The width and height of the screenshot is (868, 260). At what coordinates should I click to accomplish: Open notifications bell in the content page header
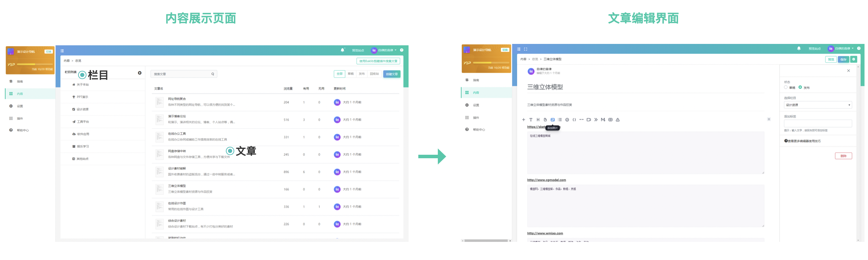pyautogui.click(x=342, y=50)
